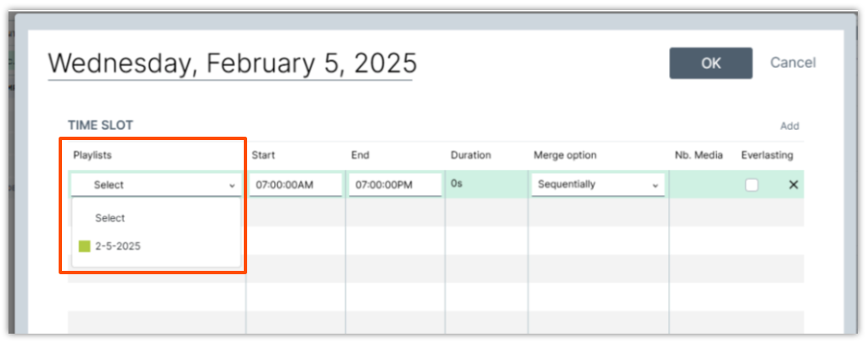Remove the time slot with the X icon
The height and width of the screenshot is (343, 868).
(x=793, y=185)
